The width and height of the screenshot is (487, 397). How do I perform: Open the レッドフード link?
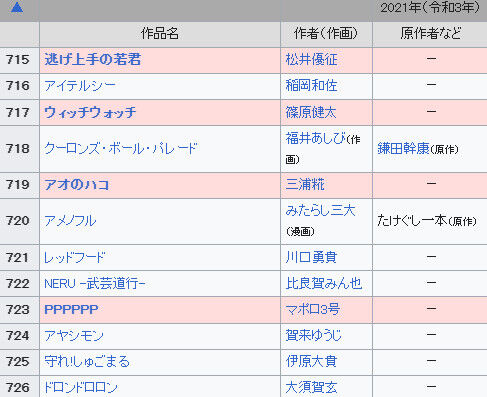pos(75,257)
